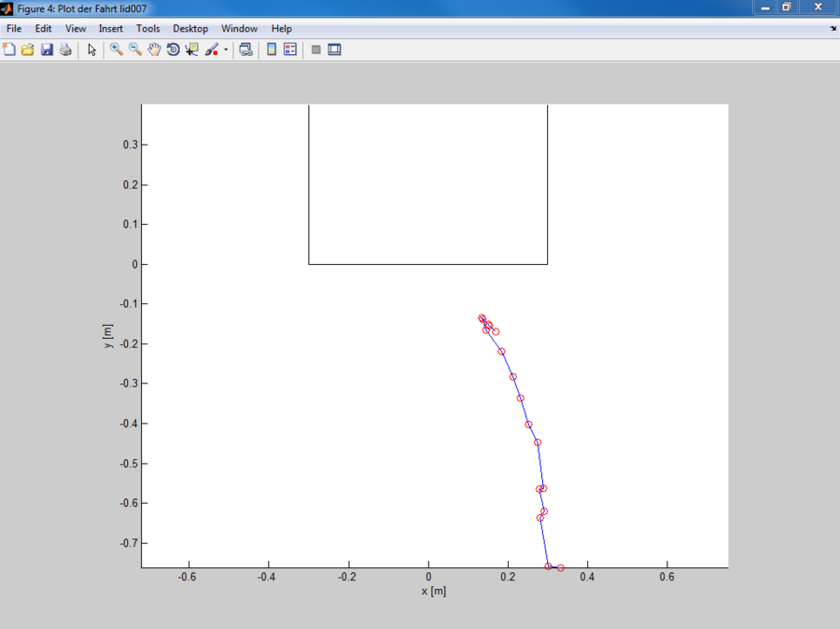The image size is (840, 629).
Task: Click the New Figure icon
Action: [9, 49]
